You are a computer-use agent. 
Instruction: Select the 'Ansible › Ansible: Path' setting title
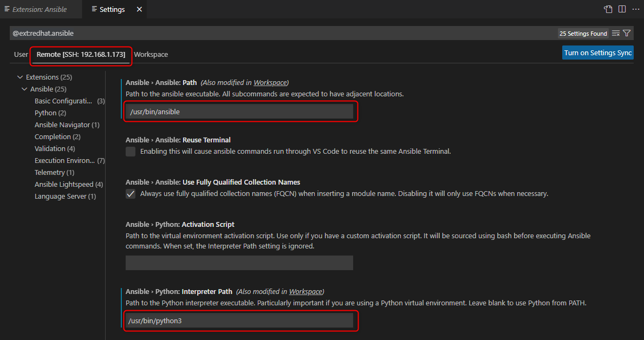161,82
